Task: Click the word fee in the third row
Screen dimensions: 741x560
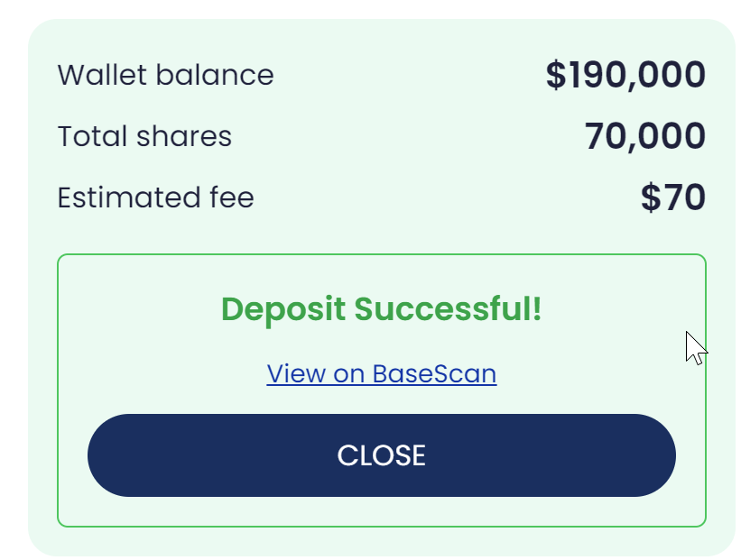Action: pos(233,197)
